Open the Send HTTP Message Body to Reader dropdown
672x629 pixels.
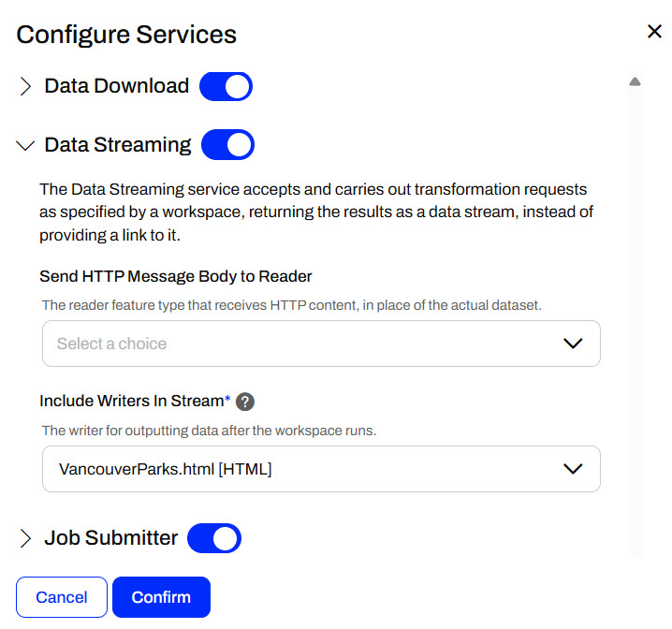click(x=321, y=344)
